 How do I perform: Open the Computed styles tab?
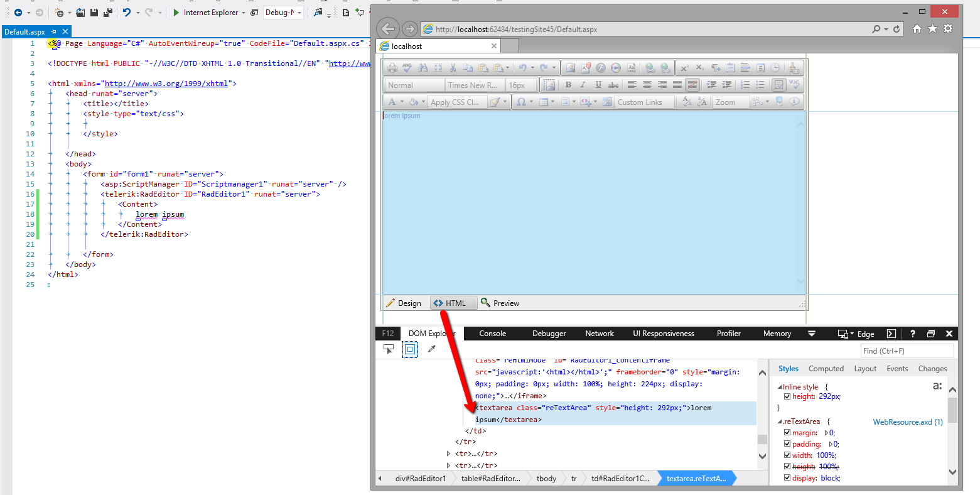[826, 369]
